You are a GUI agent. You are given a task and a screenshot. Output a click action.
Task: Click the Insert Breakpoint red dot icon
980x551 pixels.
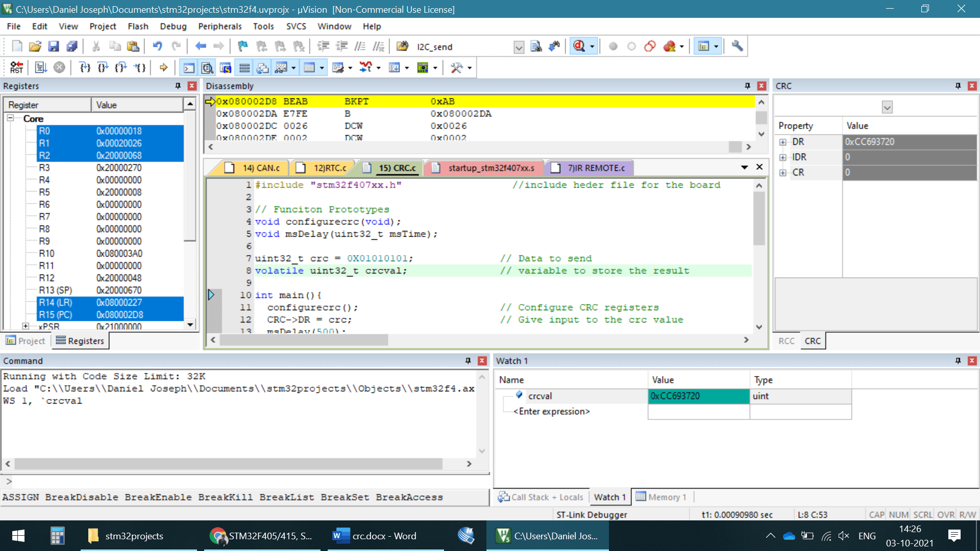pyautogui.click(x=613, y=46)
